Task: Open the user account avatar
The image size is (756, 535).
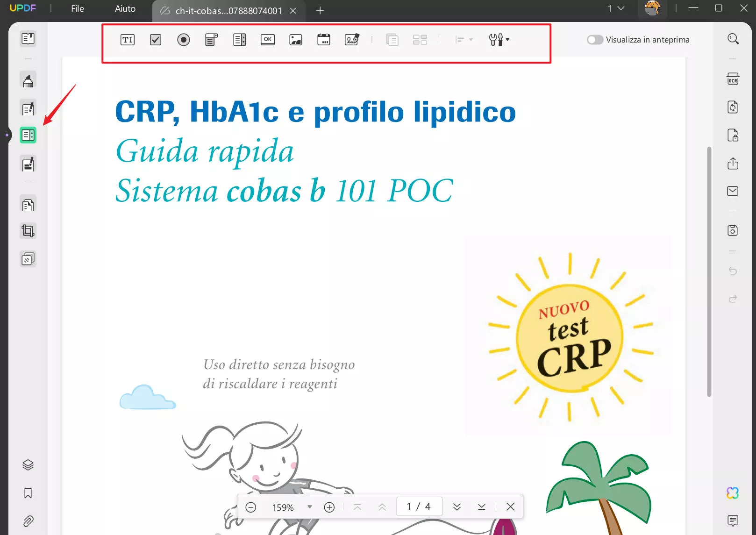Action: point(652,8)
